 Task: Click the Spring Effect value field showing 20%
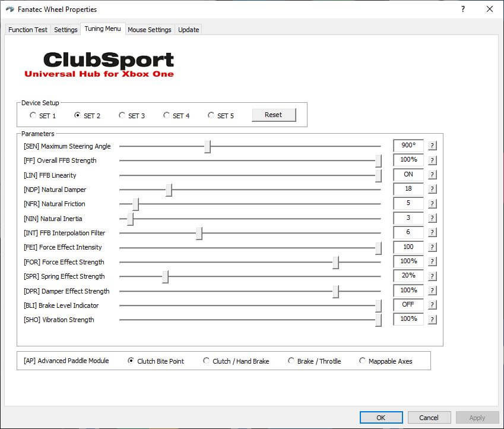408,276
